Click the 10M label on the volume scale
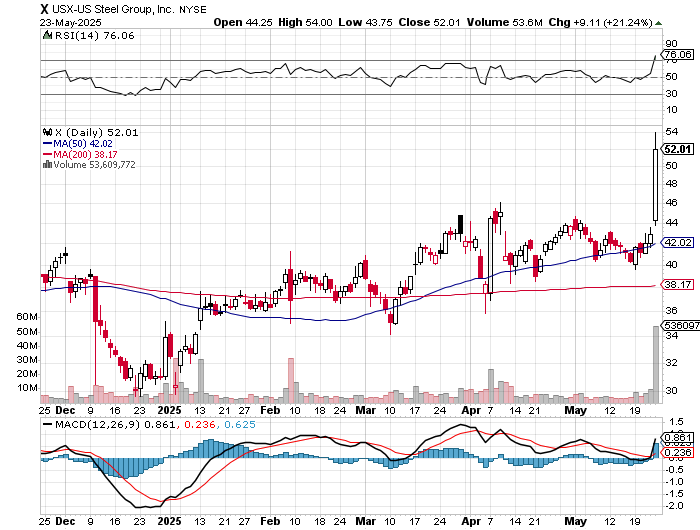 [x=27, y=388]
